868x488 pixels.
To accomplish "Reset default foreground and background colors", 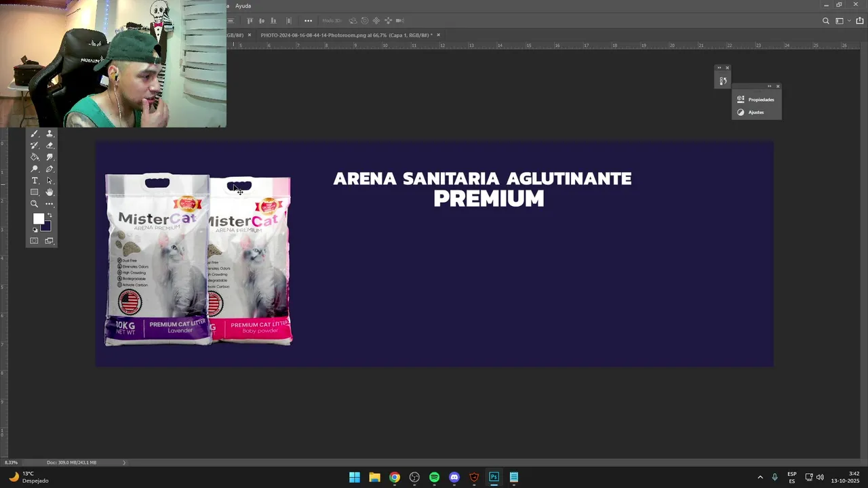I will pos(35,230).
